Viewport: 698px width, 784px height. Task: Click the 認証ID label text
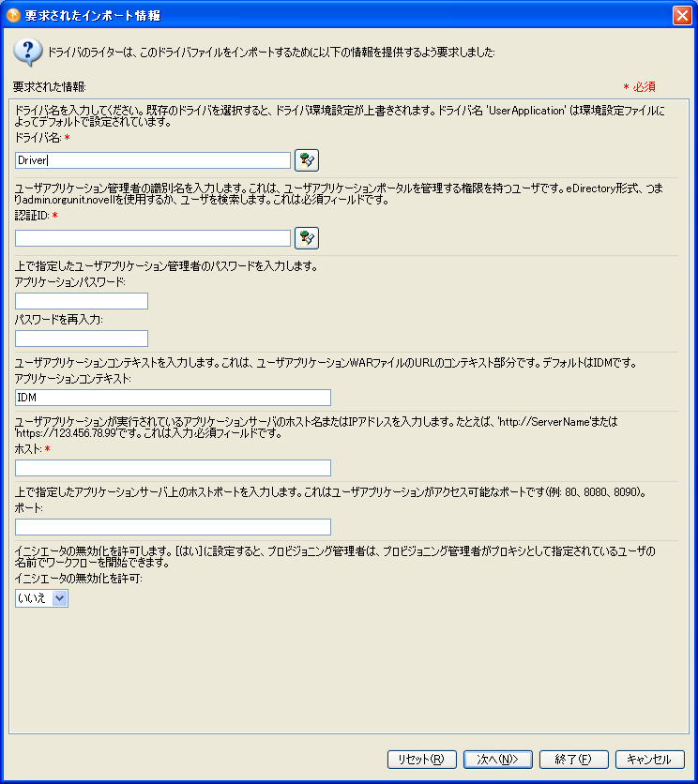[32, 216]
